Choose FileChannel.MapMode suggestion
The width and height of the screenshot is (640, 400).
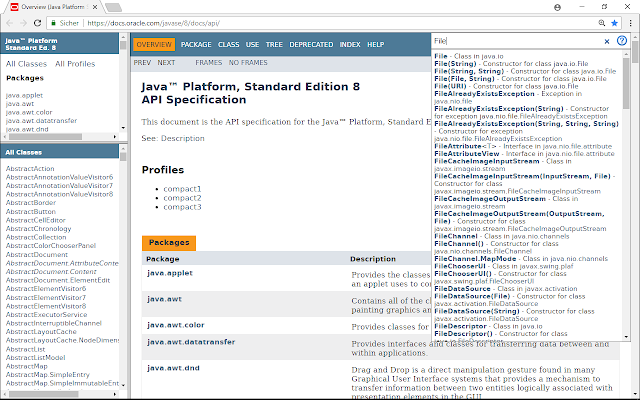click(521, 258)
